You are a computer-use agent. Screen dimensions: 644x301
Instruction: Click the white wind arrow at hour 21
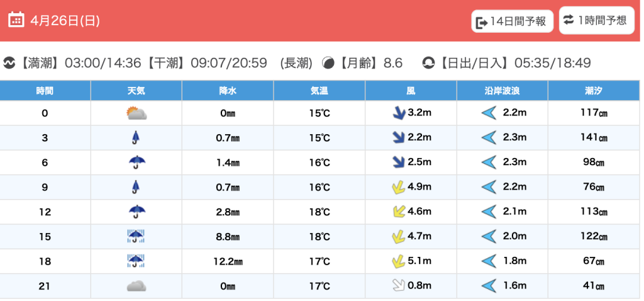point(397,286)
